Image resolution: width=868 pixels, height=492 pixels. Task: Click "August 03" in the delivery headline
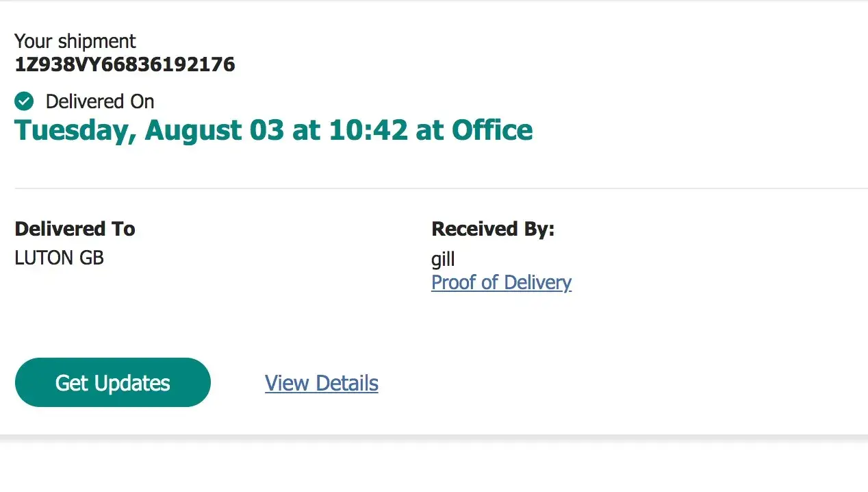pos(214,130)
